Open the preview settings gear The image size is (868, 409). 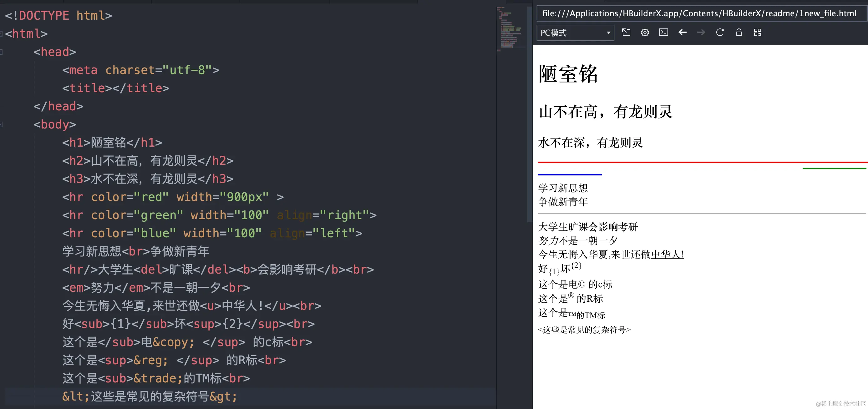click(645, 32)
